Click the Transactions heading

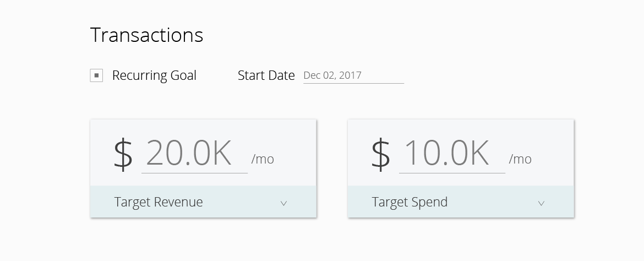(146, 35)
